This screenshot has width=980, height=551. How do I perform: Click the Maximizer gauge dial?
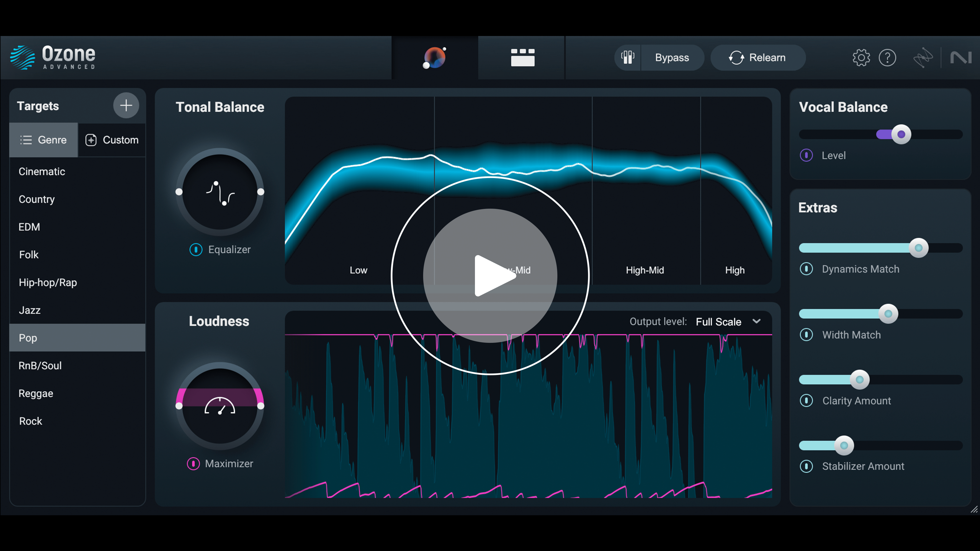click(220, 406)
